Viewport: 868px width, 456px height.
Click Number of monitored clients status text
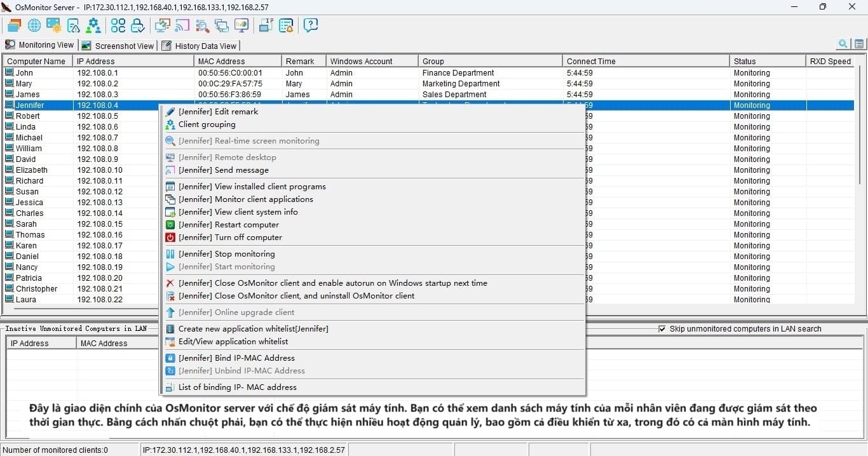point(55,450)
